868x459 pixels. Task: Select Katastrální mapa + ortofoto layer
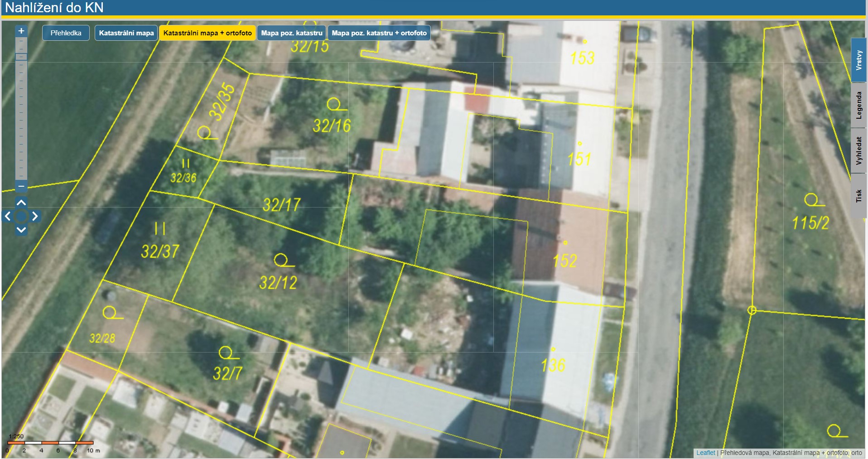[x=207, y=33]
